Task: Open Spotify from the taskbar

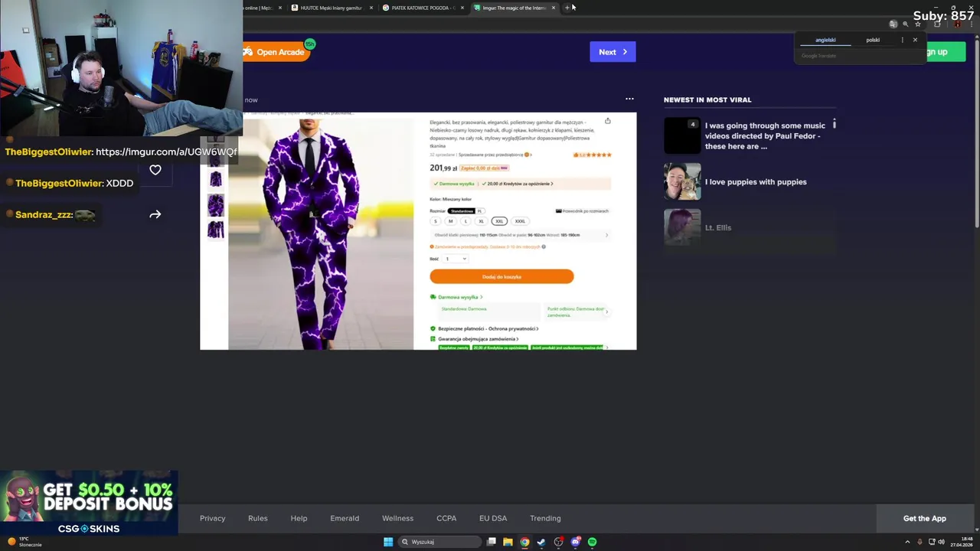Action: [x=593, y=542]
